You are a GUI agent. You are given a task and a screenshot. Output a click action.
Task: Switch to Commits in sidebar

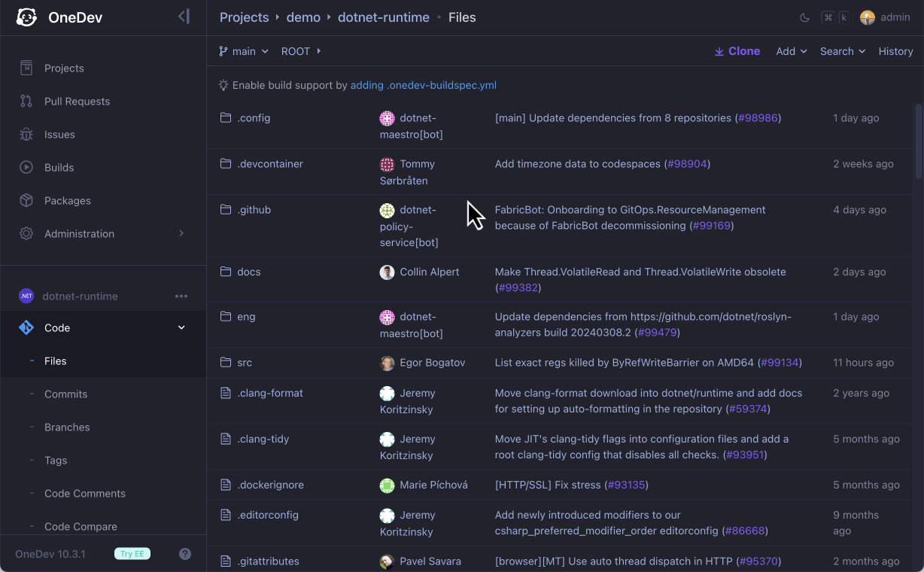[65, 394]
